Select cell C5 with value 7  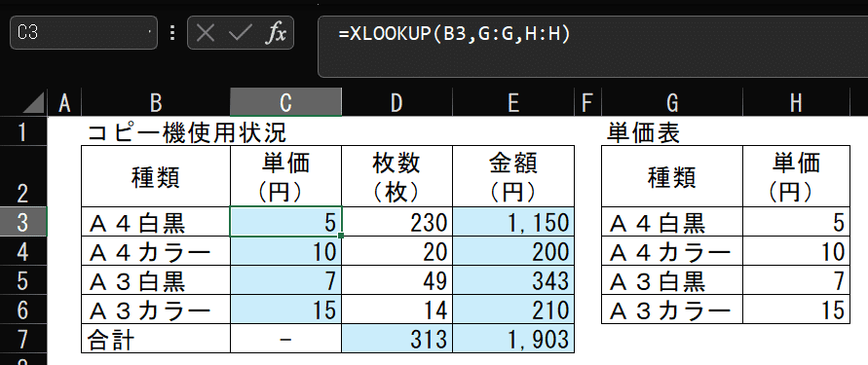(285, 280)
